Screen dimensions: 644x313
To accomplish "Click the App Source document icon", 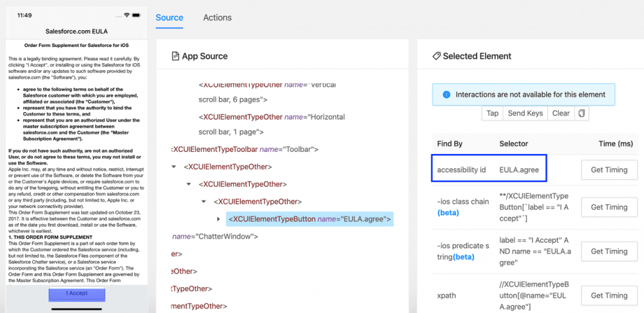I will coord(175,57).
